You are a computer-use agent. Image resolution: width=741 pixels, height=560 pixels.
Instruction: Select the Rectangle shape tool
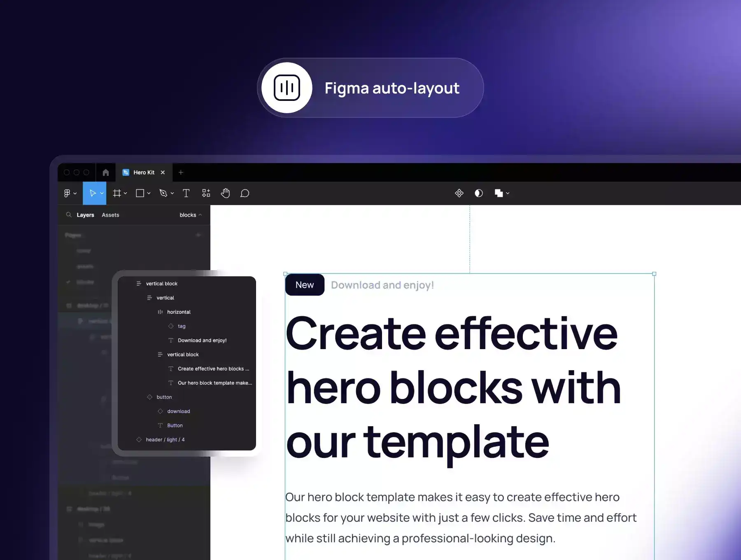[140, 193]
